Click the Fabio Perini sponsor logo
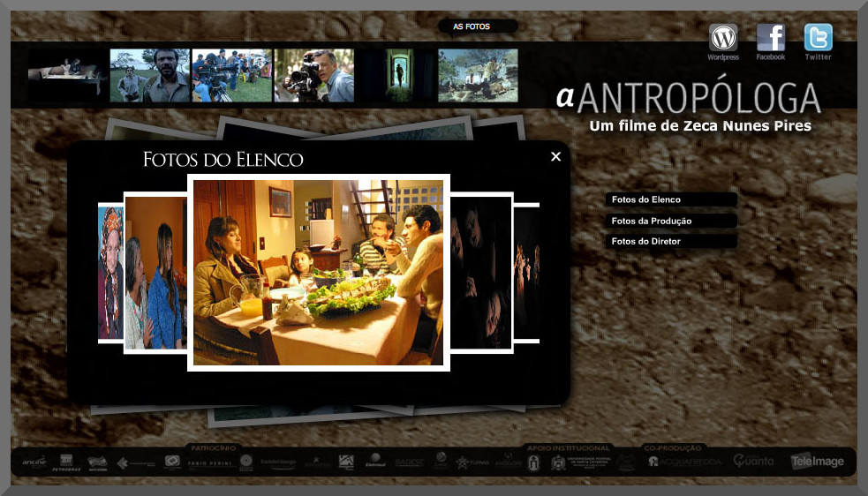868x496 pixels. click(211, 463)
